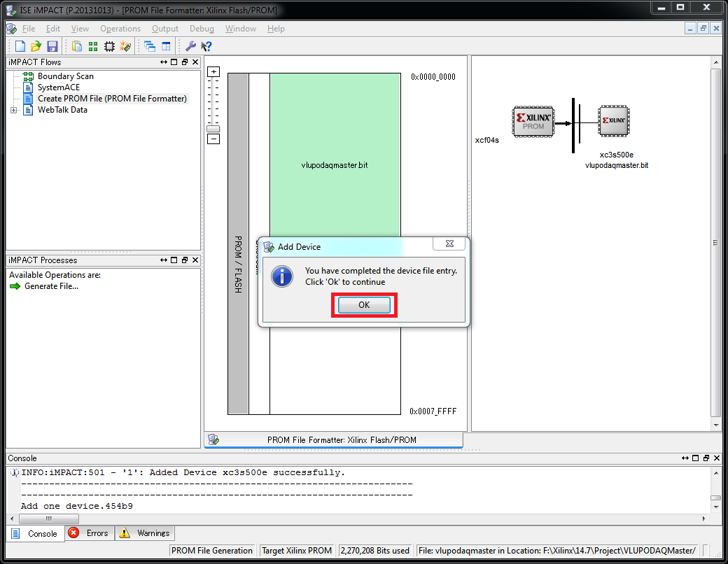Select PROM File Formatter document tab
This screenshot has width=728, height=564.
coord(333,439)
